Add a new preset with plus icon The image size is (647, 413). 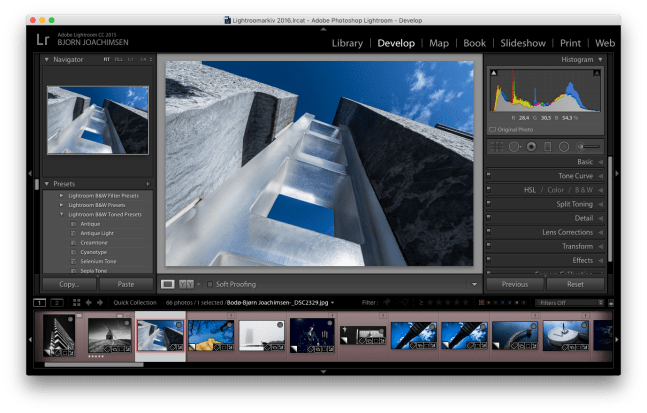pos(148,184)
